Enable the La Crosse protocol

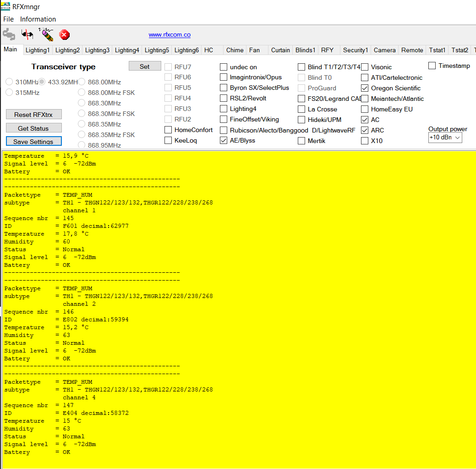301,109
